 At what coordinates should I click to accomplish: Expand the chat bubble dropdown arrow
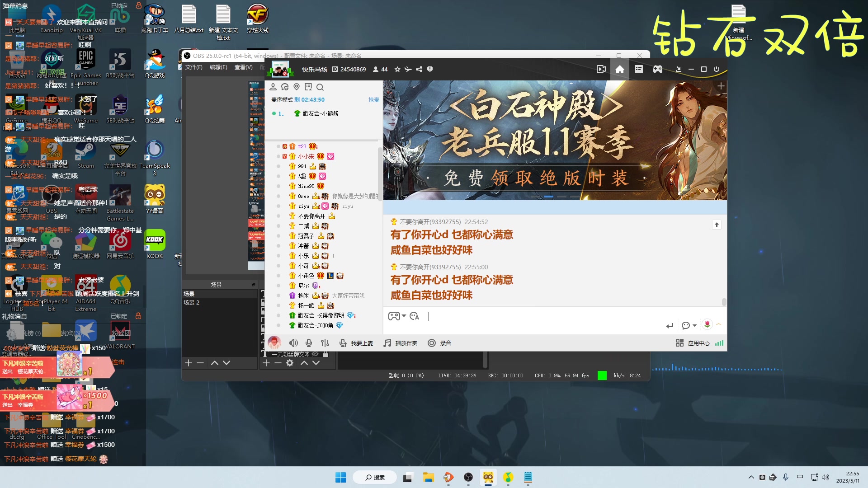(x=694, y=325)
